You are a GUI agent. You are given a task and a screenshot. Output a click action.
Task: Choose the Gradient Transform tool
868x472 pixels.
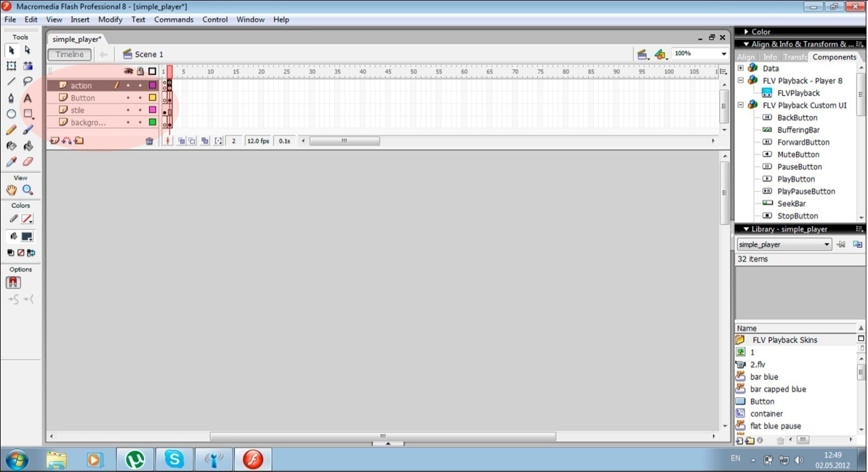(x=27, y=66)
